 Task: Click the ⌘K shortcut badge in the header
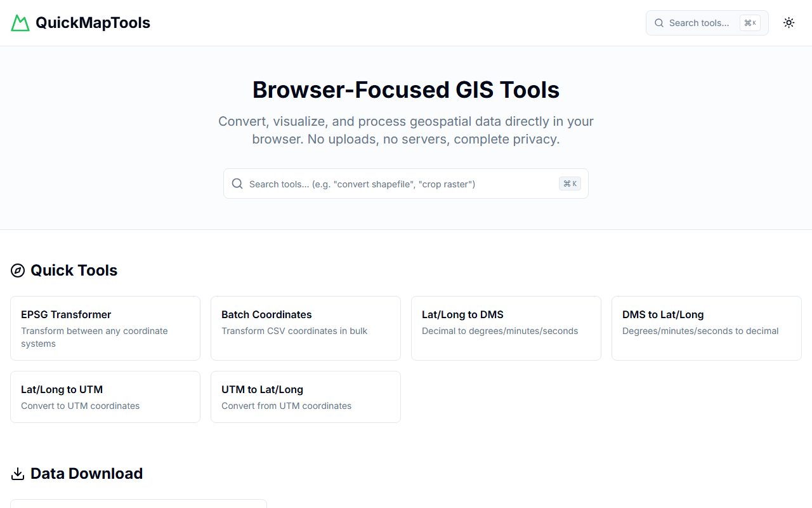(x=750, y=23)
